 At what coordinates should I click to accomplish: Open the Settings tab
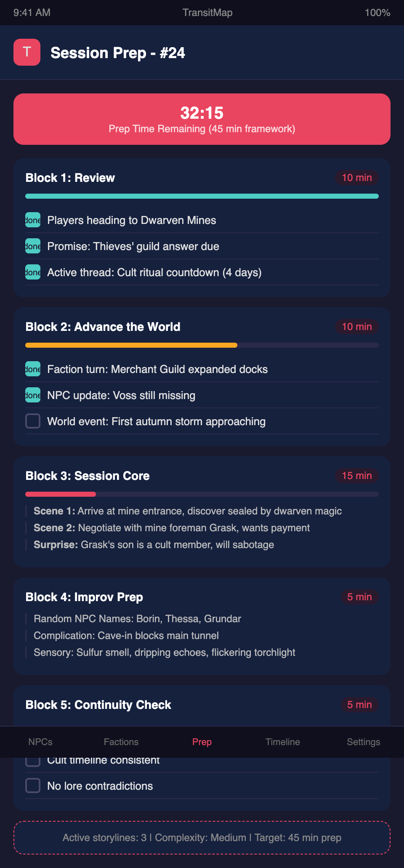point(363,742)
